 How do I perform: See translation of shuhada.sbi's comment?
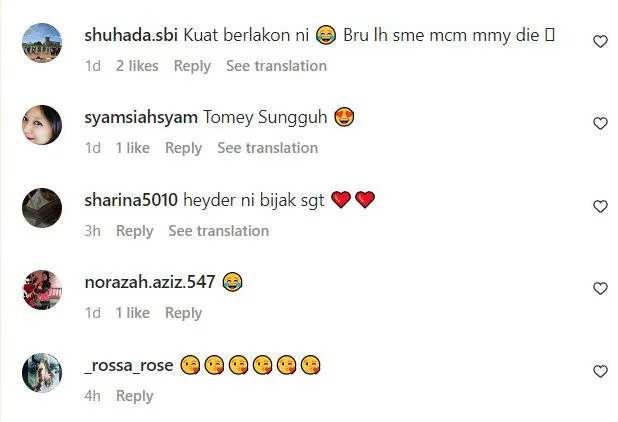pyautogui.click(x=276, y=66)
